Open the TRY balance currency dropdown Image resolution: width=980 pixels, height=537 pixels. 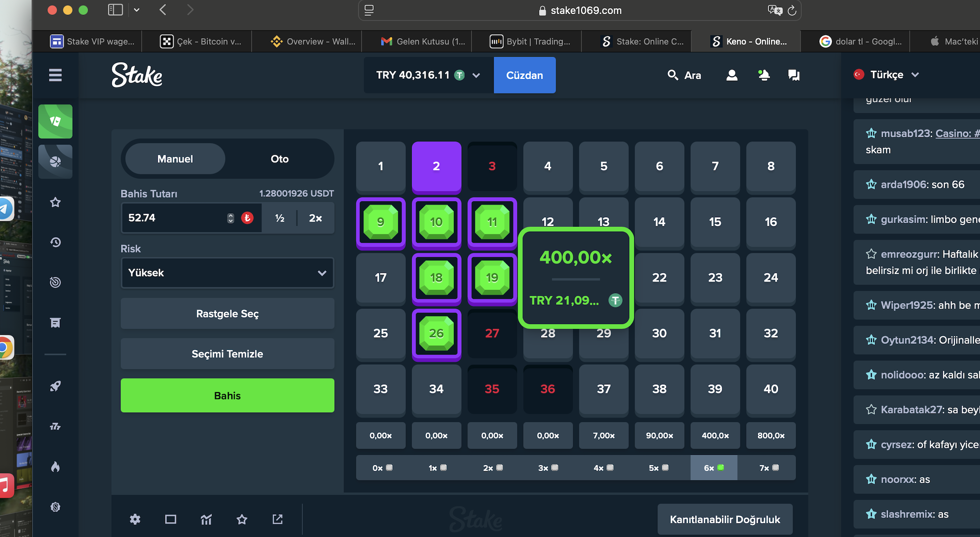pos(428,75)
